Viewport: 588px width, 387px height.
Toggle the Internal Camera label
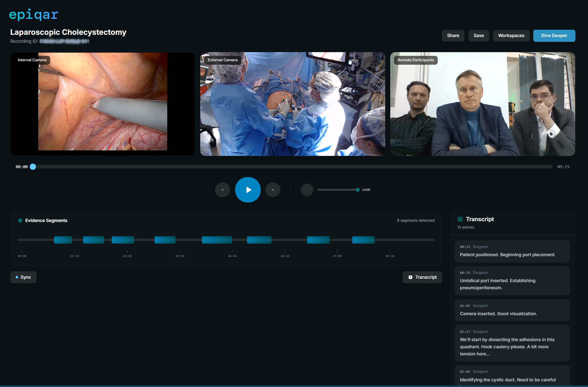pyautogui.click(x=32, y=60)
